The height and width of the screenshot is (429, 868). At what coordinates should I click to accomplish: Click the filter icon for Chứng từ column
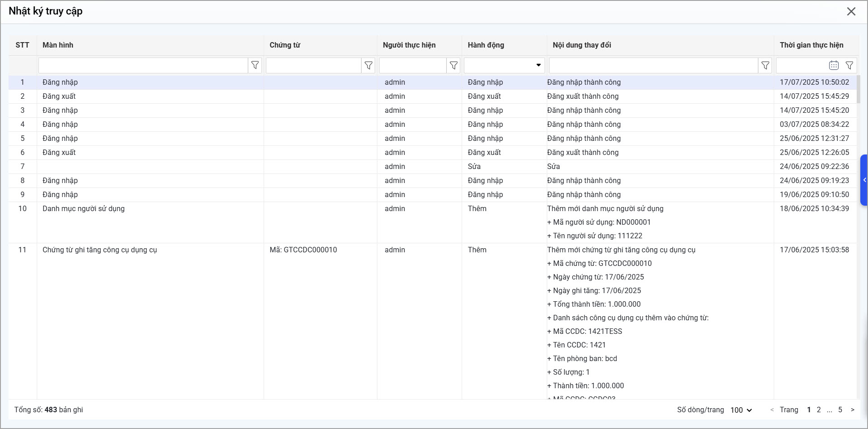[368, 65]
